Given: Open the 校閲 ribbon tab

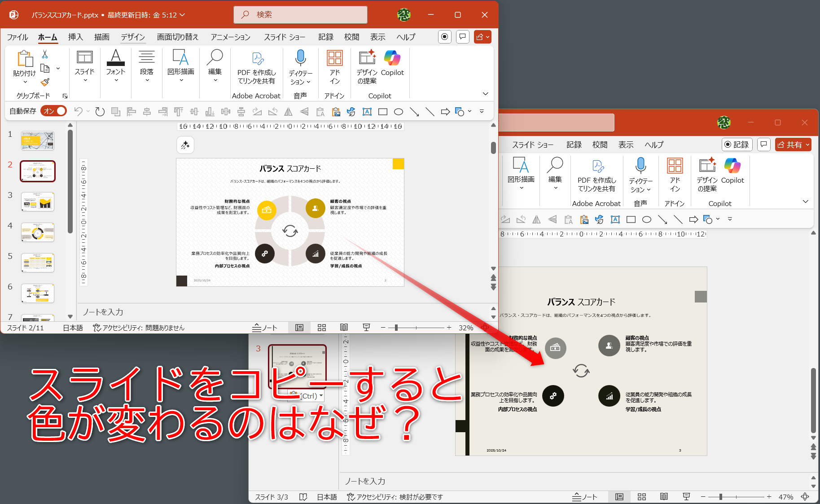Looking at the screenshot, I should tap(352, 37).
